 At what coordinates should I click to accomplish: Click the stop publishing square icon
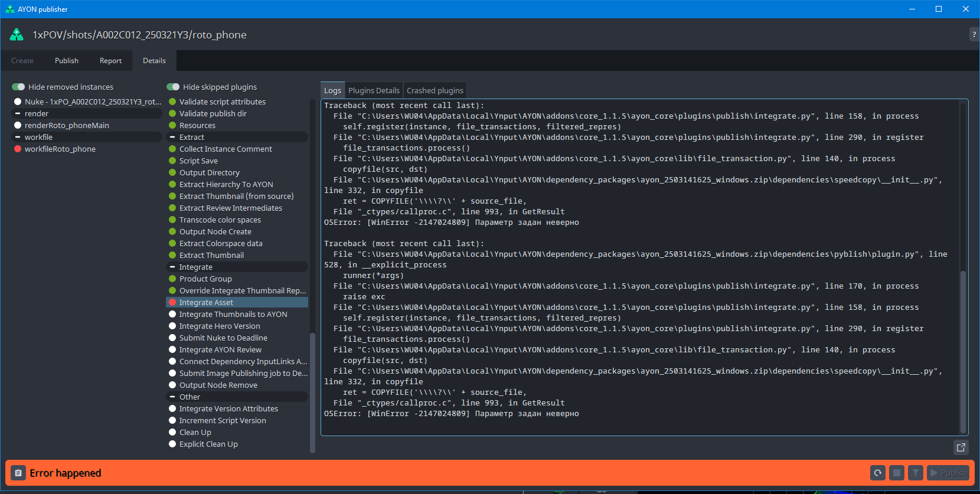pos(897,473)
